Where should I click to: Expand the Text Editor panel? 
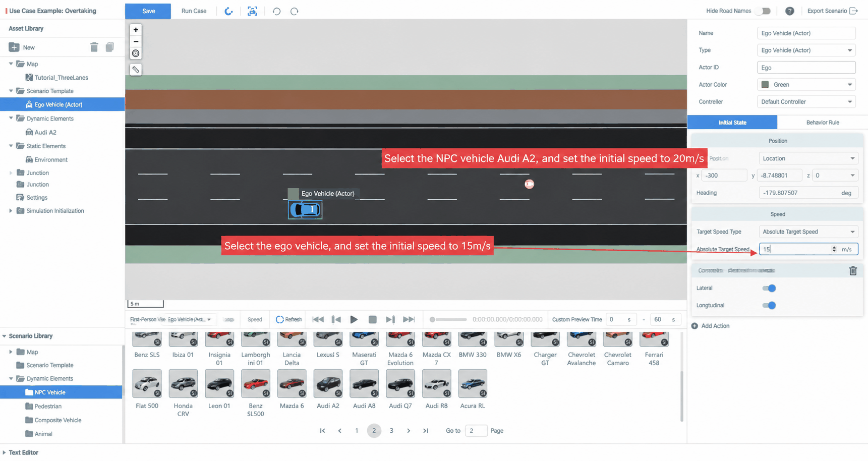pyautogui.click(x=4, y=452)
